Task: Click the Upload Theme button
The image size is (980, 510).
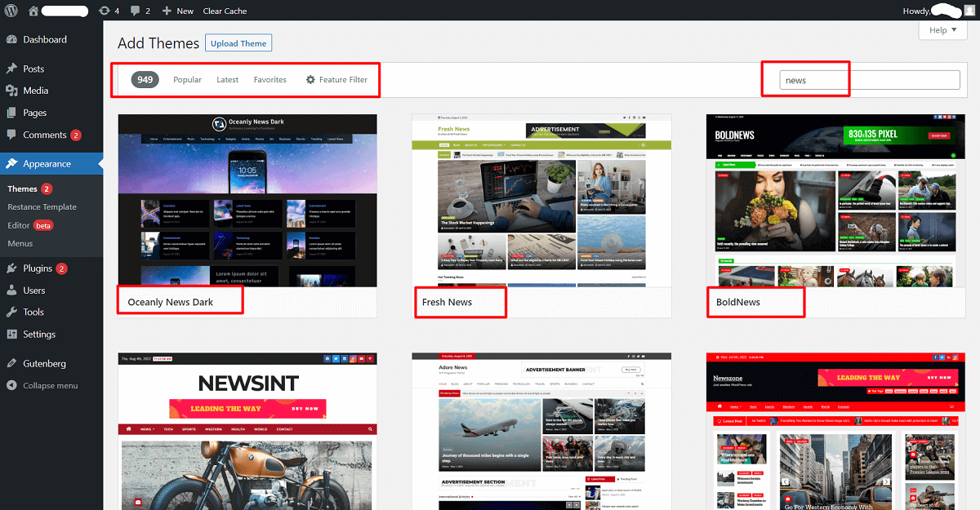Action: pyautogui.click(x=238, y=42)
